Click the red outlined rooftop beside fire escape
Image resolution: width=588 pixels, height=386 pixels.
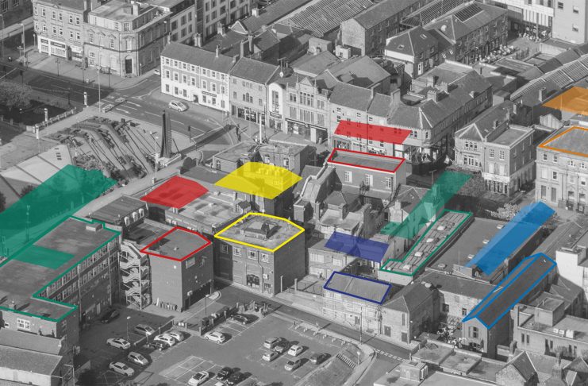click(x=176, y=244)
